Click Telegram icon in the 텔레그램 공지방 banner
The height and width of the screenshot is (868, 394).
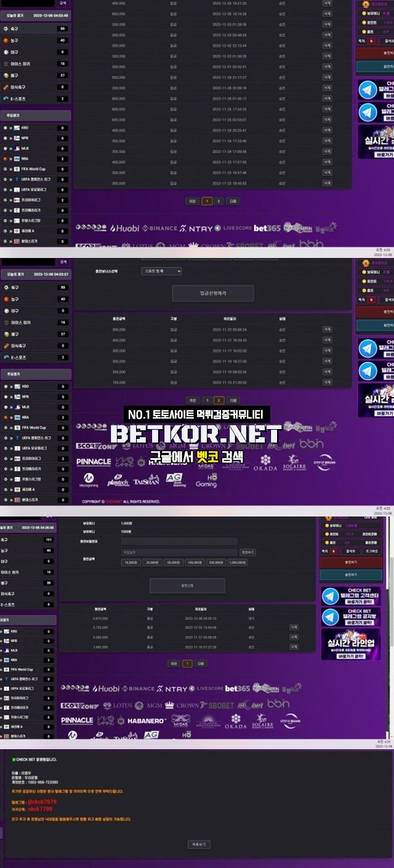(x=331, y=617)
